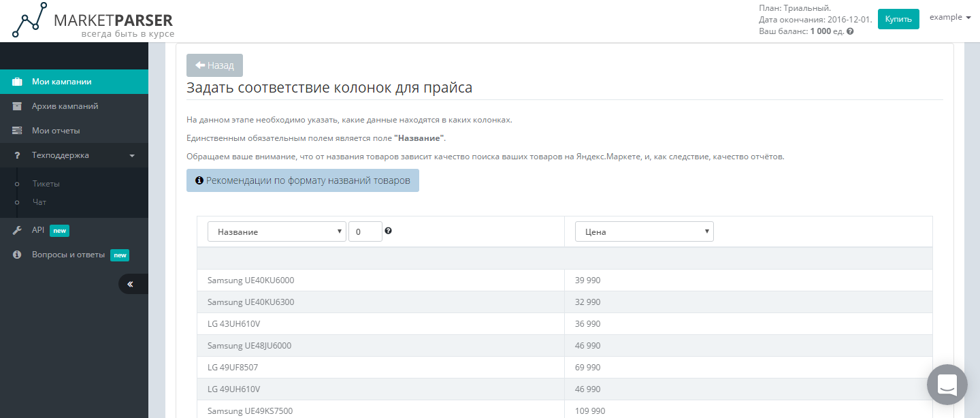This screenshot has height=418, width=980.
Task: Click the Мои отчеты reports icon
Action: coord(17,130)
